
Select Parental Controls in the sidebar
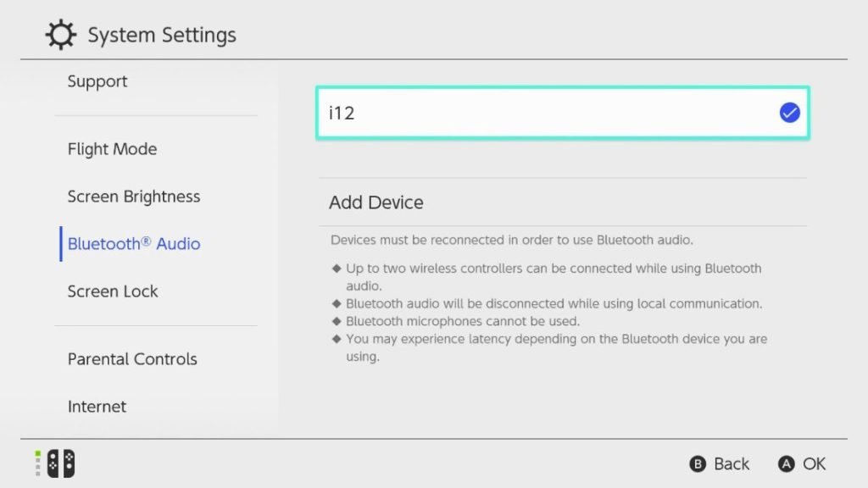(x=131, y=359)
